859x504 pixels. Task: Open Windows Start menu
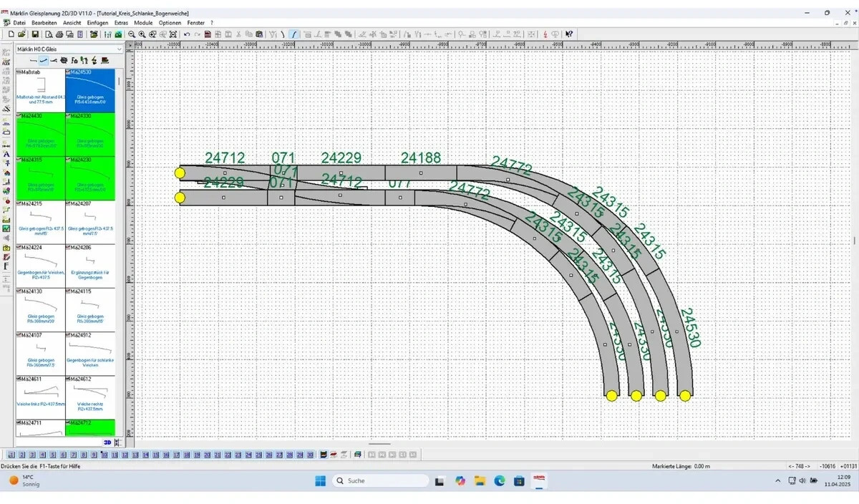(320, 480)
